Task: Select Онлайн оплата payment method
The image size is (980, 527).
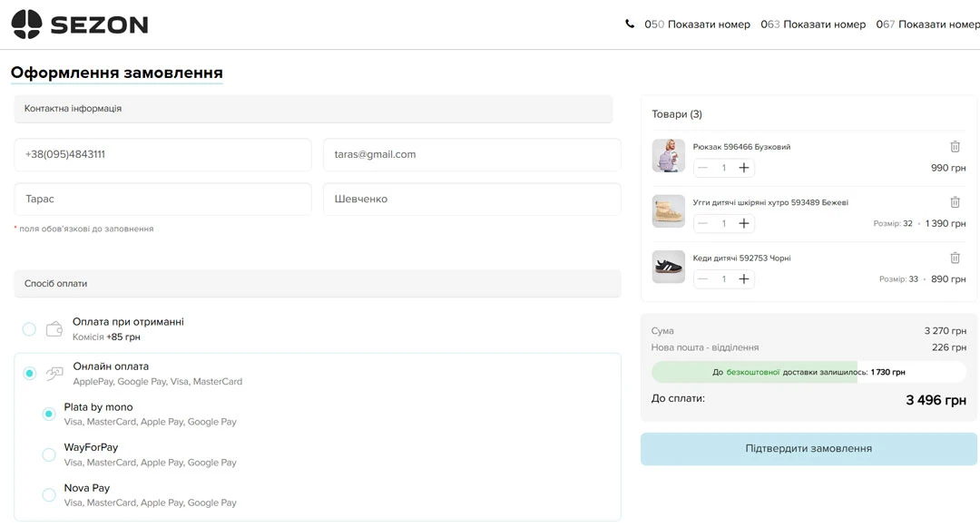Action: [x=29, y=374]
